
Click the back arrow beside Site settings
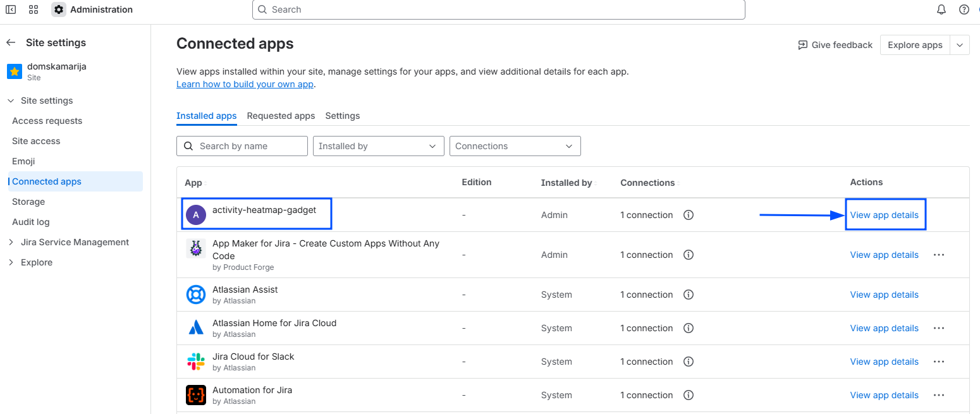click(11, 42)
